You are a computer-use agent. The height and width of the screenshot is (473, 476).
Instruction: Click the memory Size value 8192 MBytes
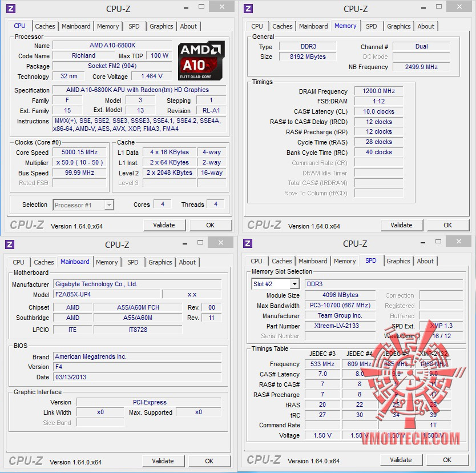click(x=308, y=57)
